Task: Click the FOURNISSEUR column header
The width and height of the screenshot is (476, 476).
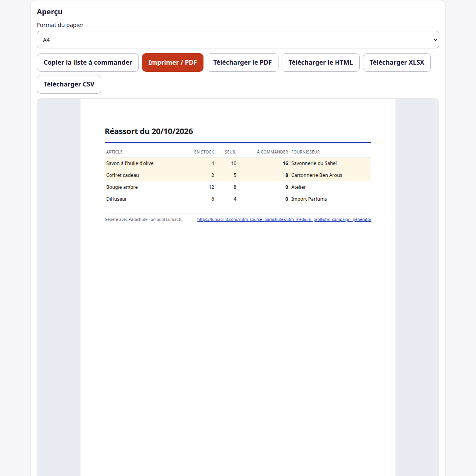Action: tap(305, 152)
